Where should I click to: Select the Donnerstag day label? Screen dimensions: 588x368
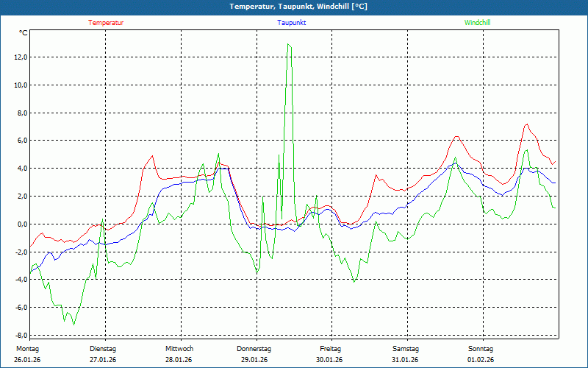pyautogui.click(x=254, y=349)
